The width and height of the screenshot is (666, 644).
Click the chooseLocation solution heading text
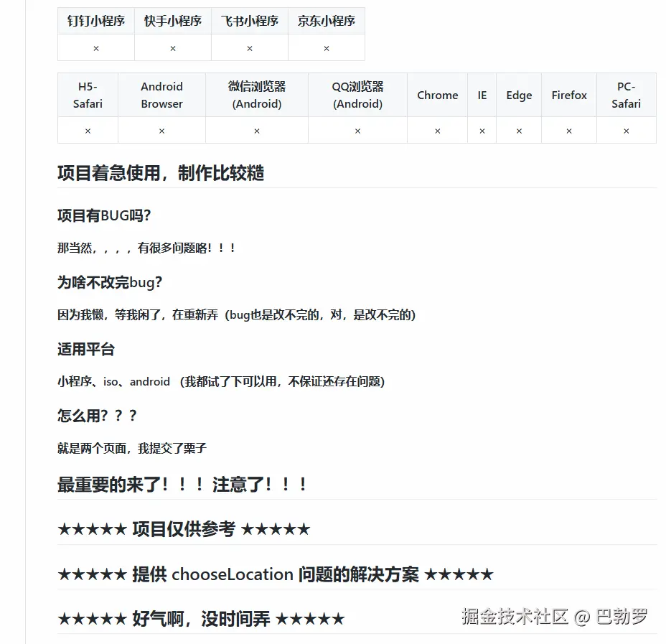click(275, 574)
